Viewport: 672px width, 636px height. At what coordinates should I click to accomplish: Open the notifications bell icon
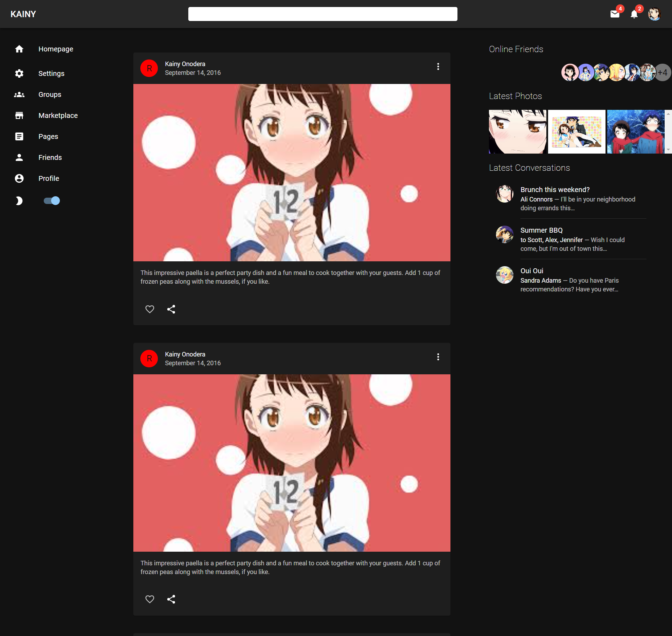[634, 14]
